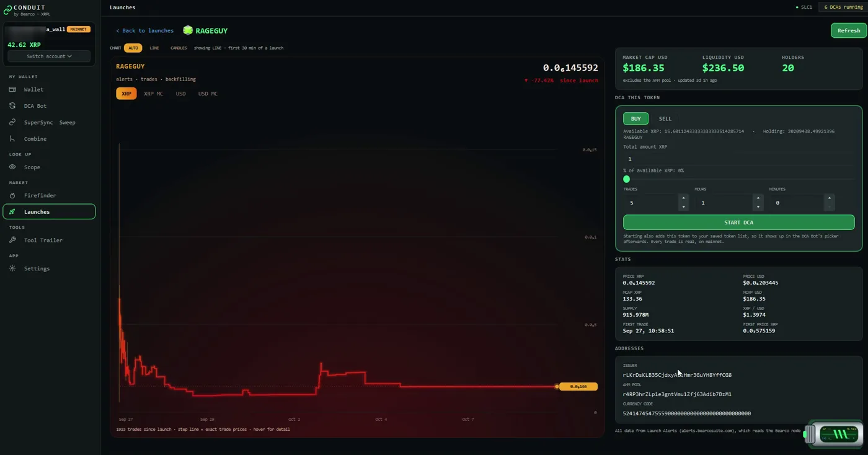This screenshot has height=455, width=868.
Task: Select the USD MC tab
Action: [208, 94]
